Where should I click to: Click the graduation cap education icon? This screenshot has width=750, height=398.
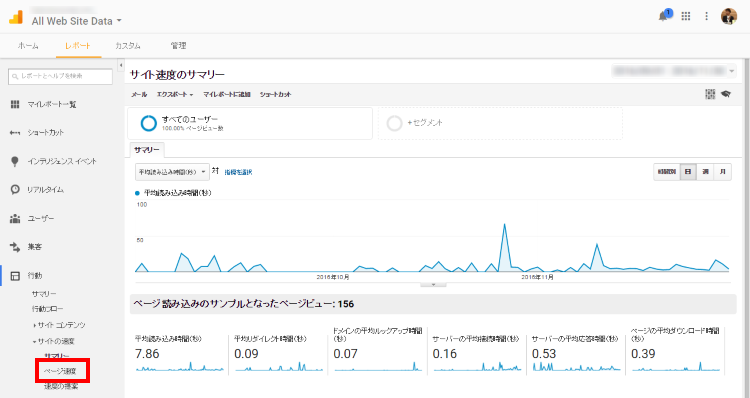point(726,94)
